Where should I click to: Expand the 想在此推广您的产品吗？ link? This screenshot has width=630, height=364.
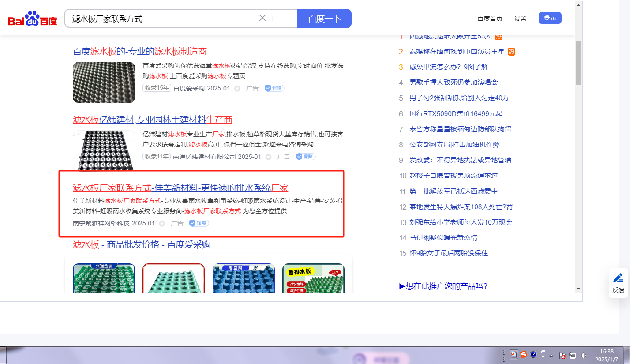(443, 286)
